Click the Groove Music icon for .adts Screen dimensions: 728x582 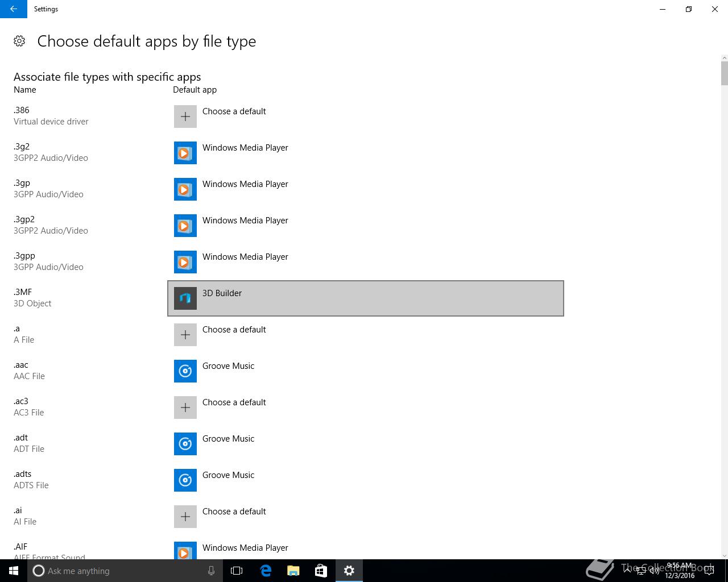[x=185, y=480]
